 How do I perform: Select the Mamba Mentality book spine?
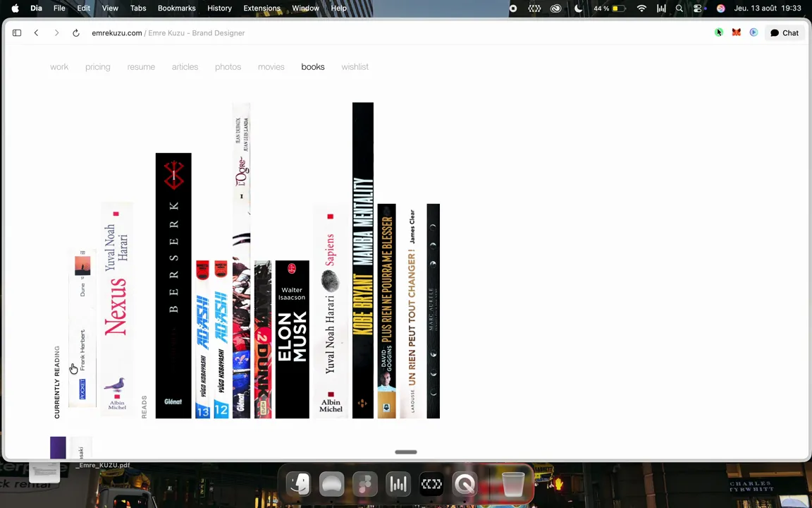[x=362, y=260]
